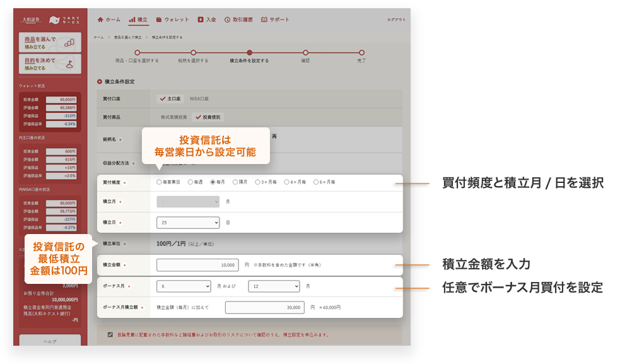This screenshot has width=632, height=364.
Task: Click the 大和証券 logo in sidebar
Action: coord(31,20)
